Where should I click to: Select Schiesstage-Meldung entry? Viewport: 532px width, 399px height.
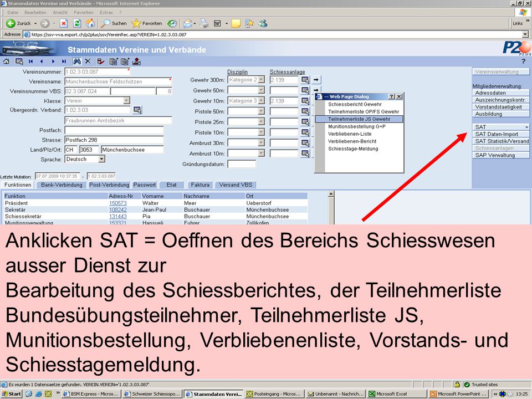353,149
